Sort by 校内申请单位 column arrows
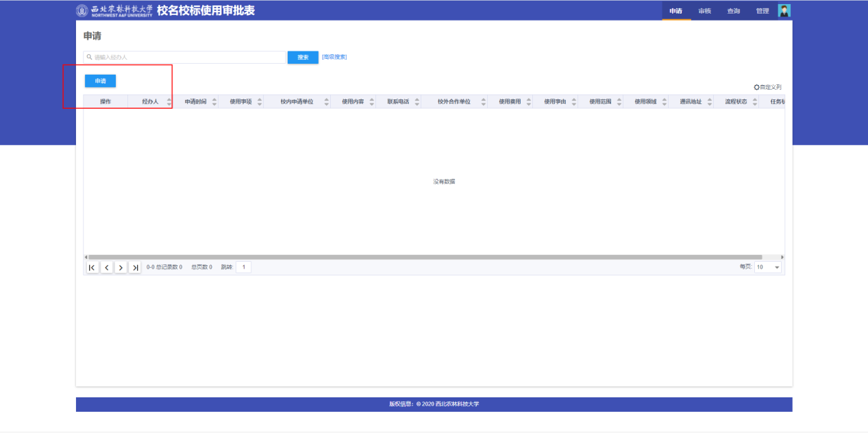This screenshot has width=868, height=433. pyautogui.click(x=326, y=102)
